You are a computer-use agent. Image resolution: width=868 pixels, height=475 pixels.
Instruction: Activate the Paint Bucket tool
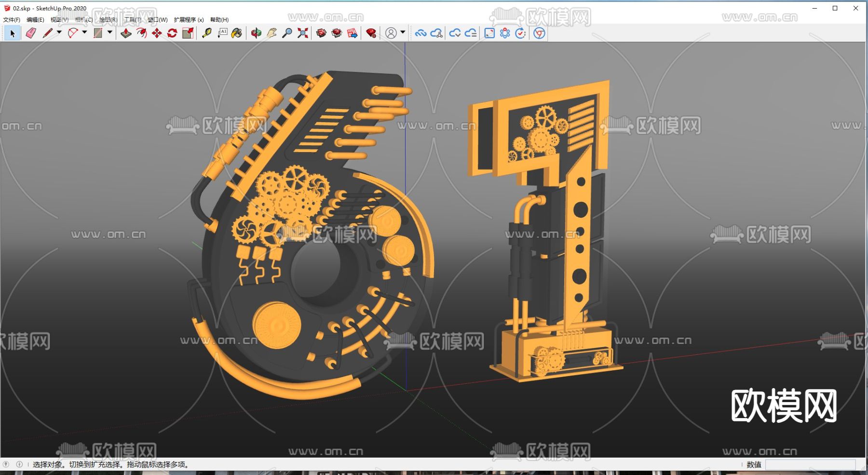coord(237,33)
